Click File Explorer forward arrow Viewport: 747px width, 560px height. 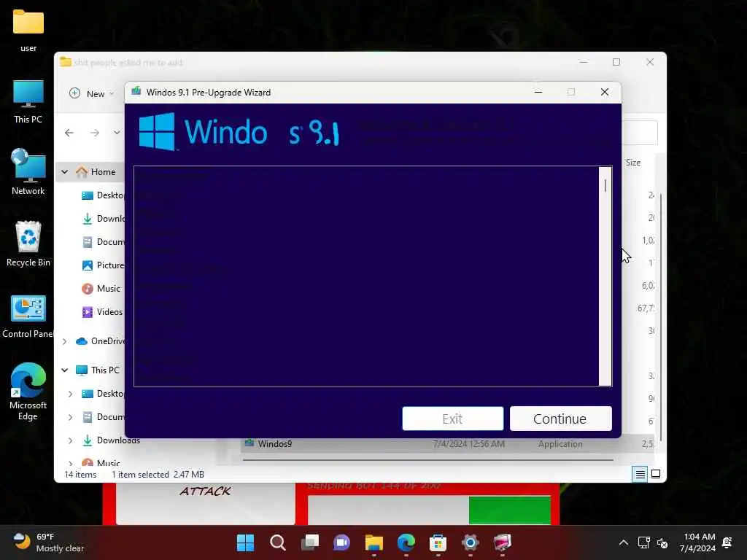coord(95,133)
